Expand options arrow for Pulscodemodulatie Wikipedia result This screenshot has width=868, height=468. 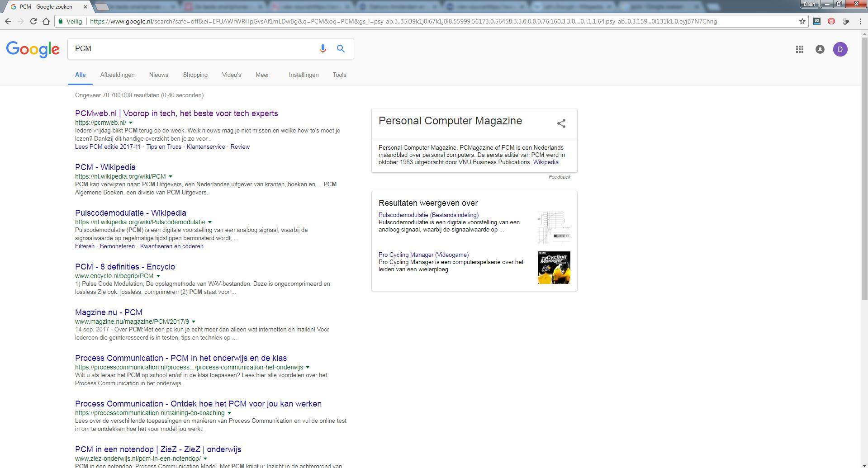tap(210, 222)
